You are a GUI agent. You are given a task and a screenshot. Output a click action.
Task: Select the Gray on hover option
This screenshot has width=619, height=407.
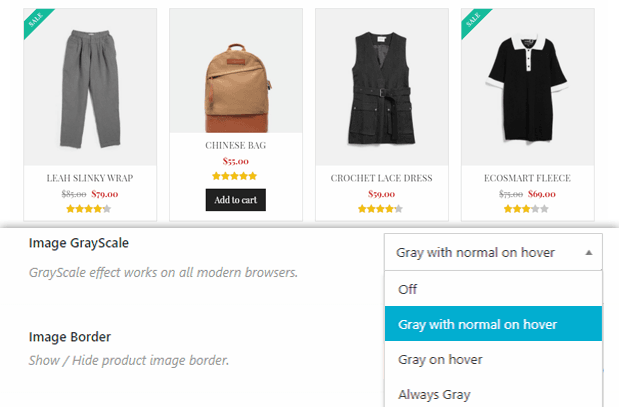pyautogui.click(x=493, y=359)
